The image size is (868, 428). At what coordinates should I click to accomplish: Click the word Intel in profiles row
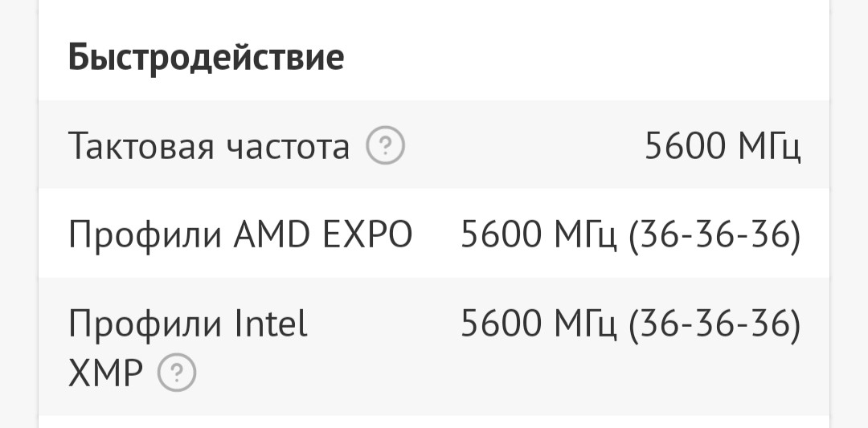click(x=272, y=324)
